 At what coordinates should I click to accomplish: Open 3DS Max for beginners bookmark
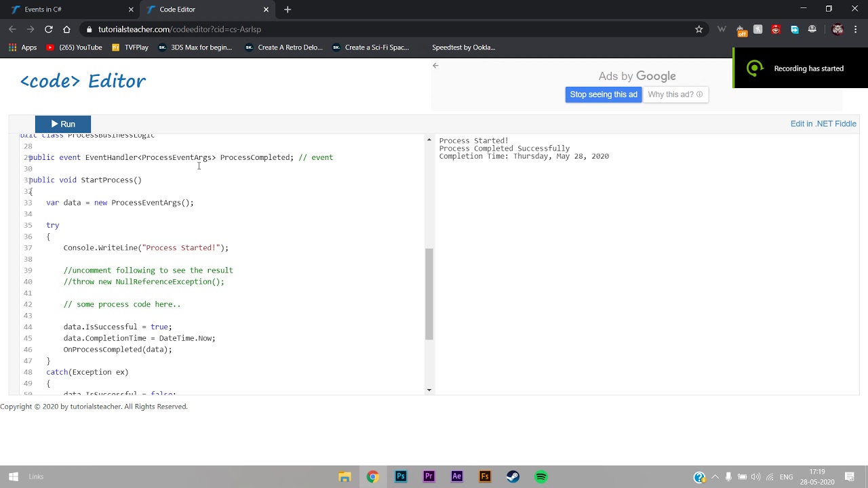[x=195, y=47]
